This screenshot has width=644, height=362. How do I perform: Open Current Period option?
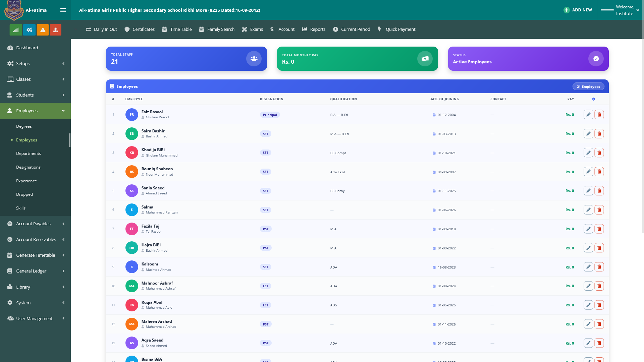coord(352,29)
